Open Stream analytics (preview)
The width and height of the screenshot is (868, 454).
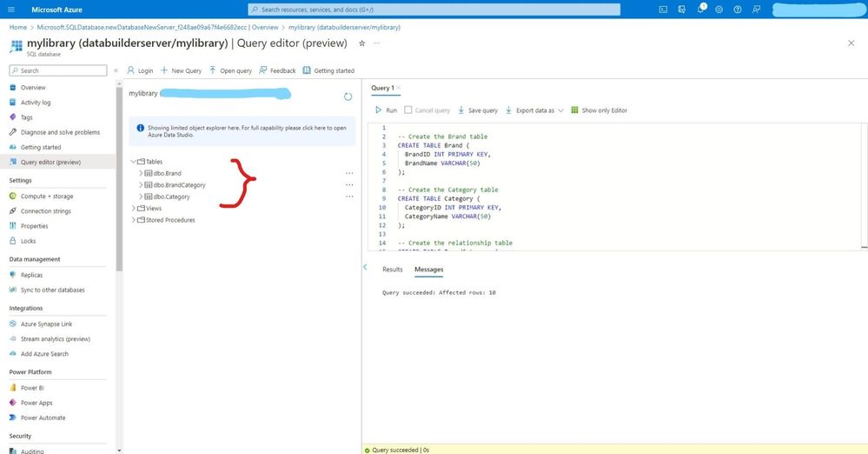pos(57,338)
